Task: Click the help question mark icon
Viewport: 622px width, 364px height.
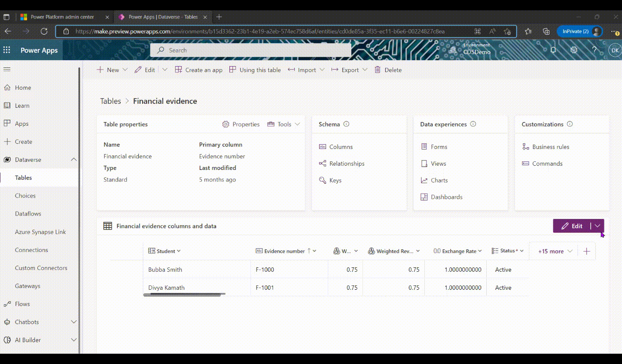Action: coord(595,50)
